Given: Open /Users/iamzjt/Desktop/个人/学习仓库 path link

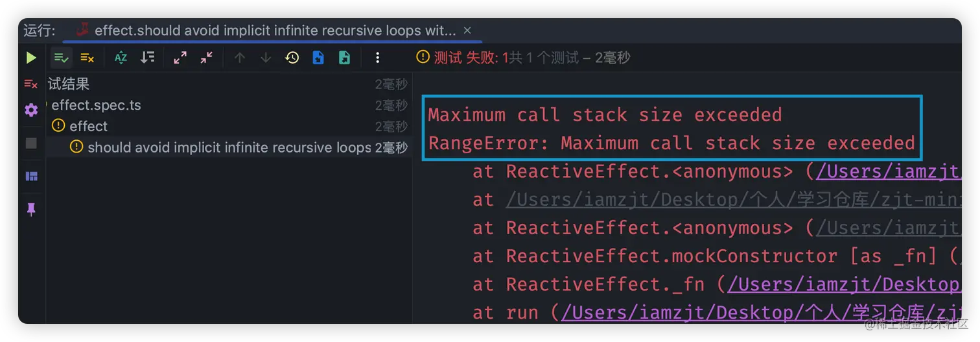Looking at the screenshot, I should coord(733,200).
